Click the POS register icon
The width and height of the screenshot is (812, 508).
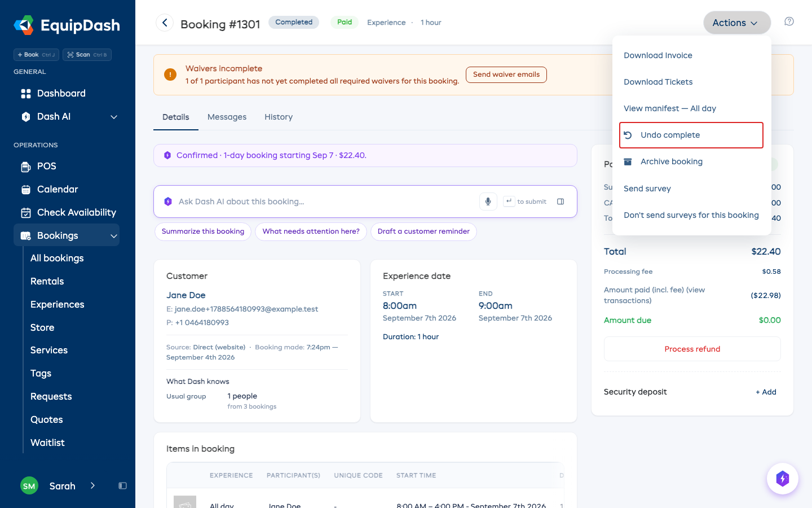[26, 167]
